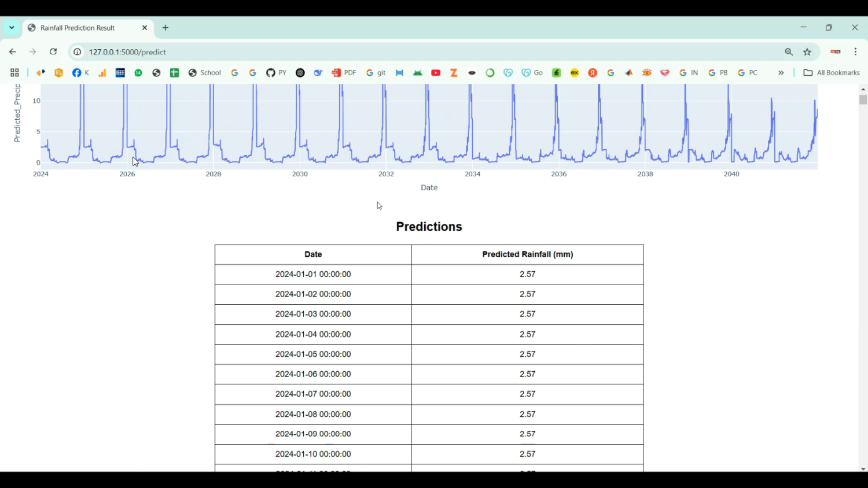The width and height of the screenshot is (868, 488).
Task: Go back to the previous page
Action: tap(13, 52)
